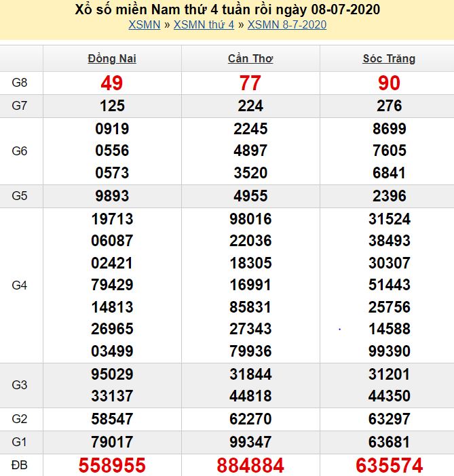Viewport: 454px width, 476px height.
Task: Select G1 number 63681
Action: tap(390, 442)
